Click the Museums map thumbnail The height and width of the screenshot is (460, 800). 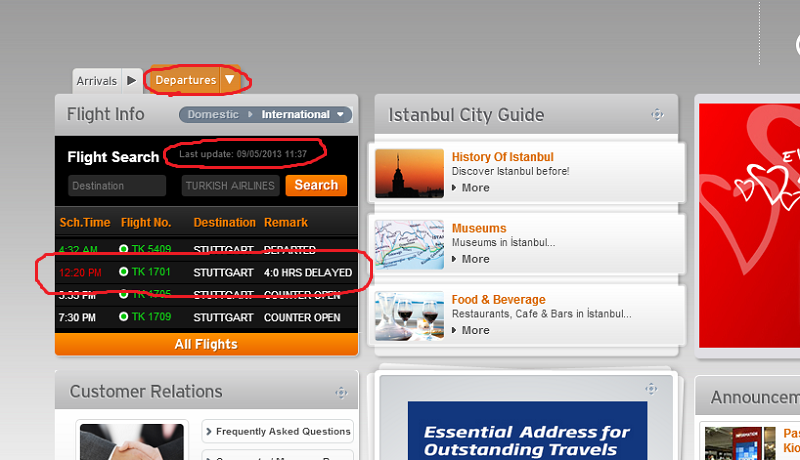(409, 244)
